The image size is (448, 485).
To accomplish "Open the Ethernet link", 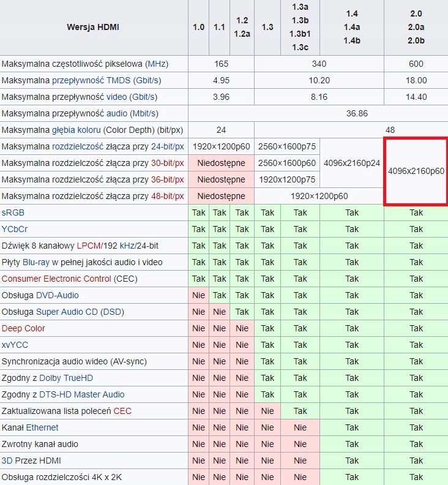I will (42, 427).
